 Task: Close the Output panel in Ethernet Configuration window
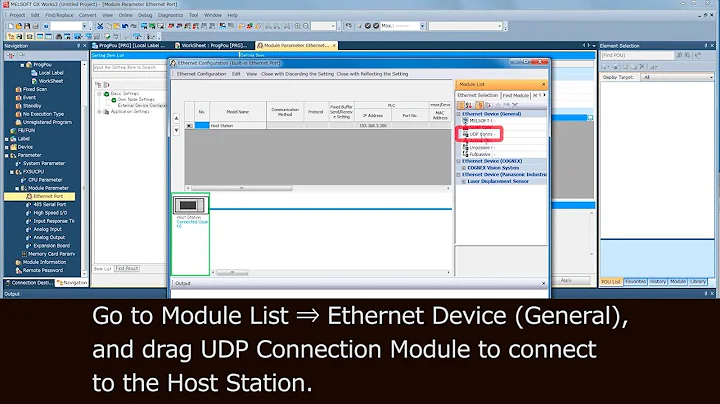(544, 283)
